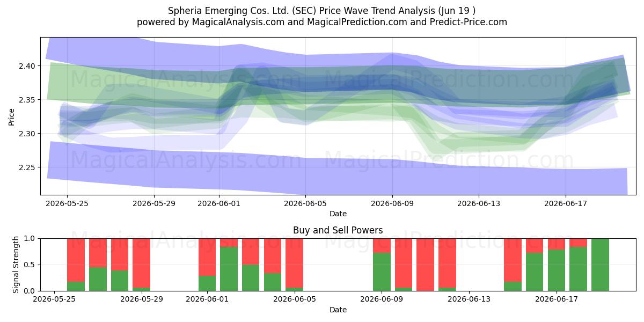Click the 2.25 price tick label
Viewport: 644px width, 322px height.
coord(27,167)
